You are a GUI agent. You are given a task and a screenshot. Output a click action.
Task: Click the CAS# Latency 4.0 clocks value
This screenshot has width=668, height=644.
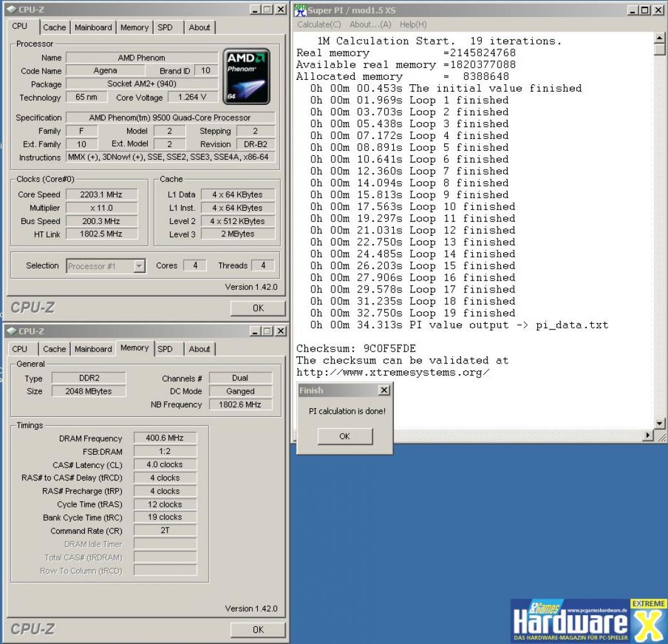click(x=165, y=464)
